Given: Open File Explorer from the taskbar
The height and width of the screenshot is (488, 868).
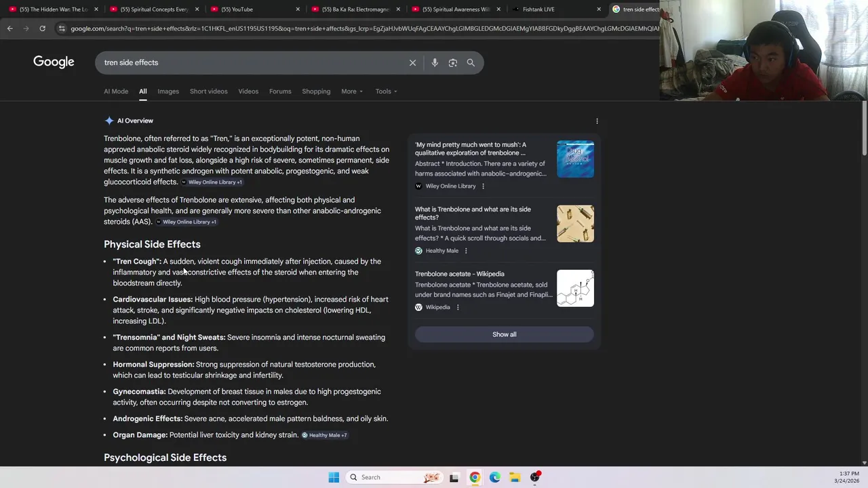Looking at the screenshot, I should 515,477.
